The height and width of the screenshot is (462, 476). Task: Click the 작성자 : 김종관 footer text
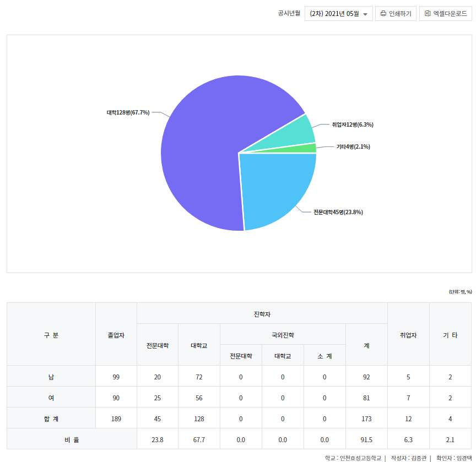point(409,458)
